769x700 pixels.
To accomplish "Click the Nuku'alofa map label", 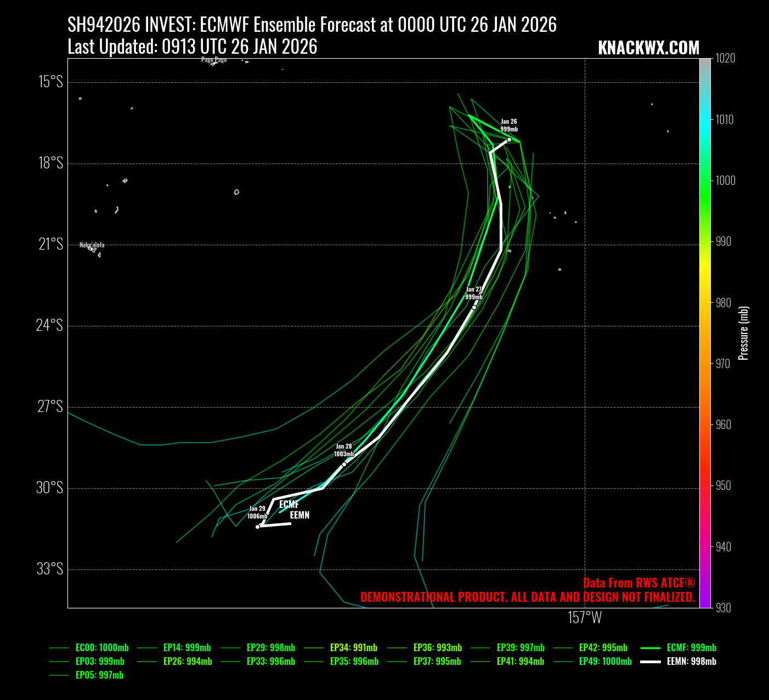I will click(92, 245).
